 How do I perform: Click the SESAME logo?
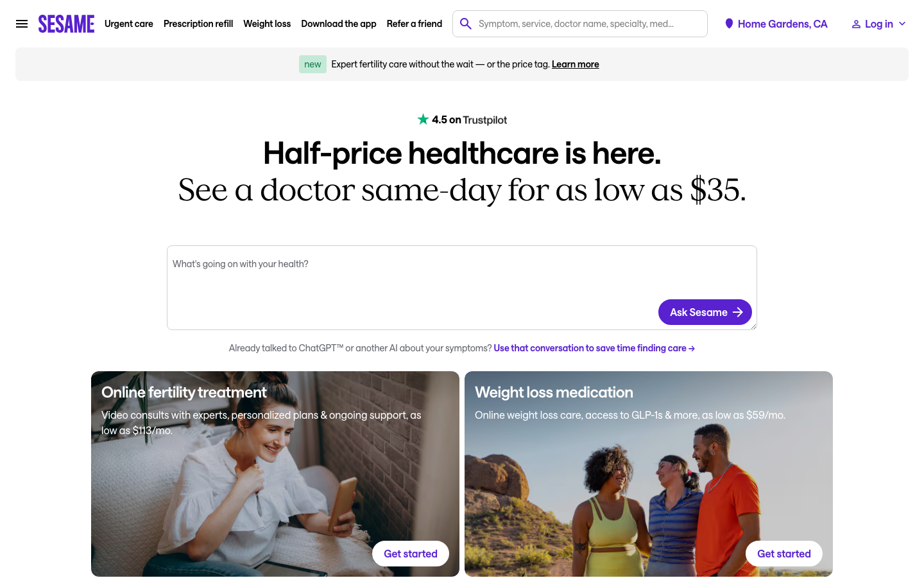pyautogui.click(x=66, y=24)
